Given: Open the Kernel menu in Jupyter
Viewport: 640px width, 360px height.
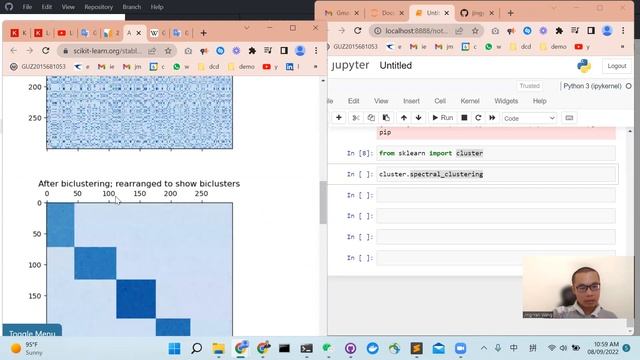Looking at the screenshot, I should tap(470, 101).
